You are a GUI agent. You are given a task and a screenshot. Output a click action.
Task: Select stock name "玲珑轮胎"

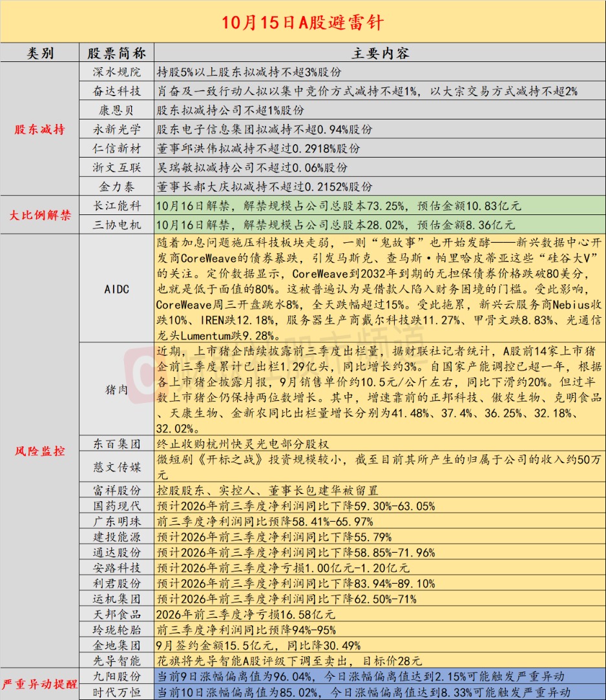tap(116, 630)
